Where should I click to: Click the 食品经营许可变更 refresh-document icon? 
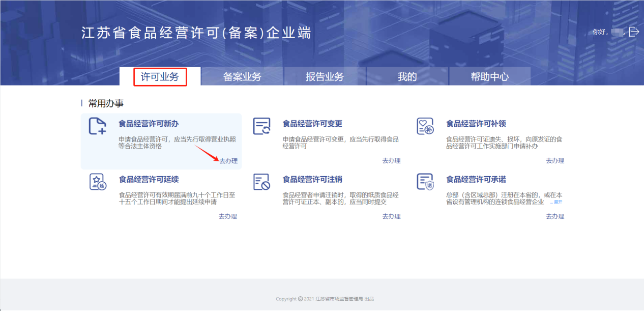261,126
